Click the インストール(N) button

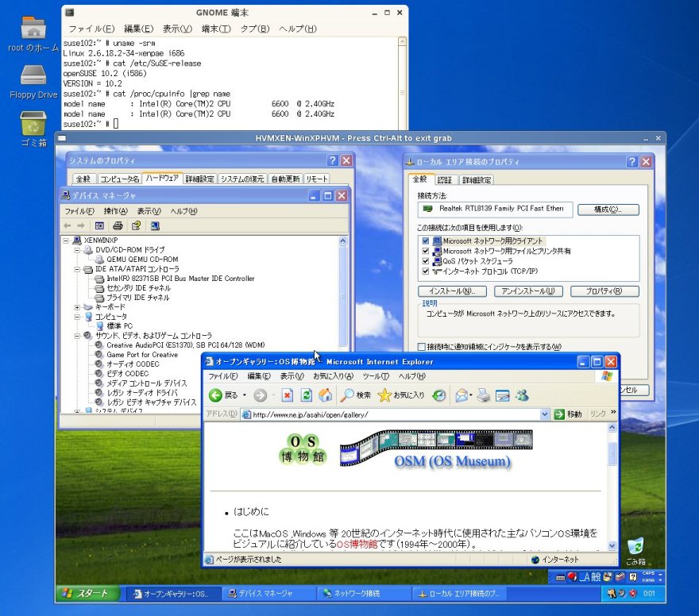[x=452, y=291]
